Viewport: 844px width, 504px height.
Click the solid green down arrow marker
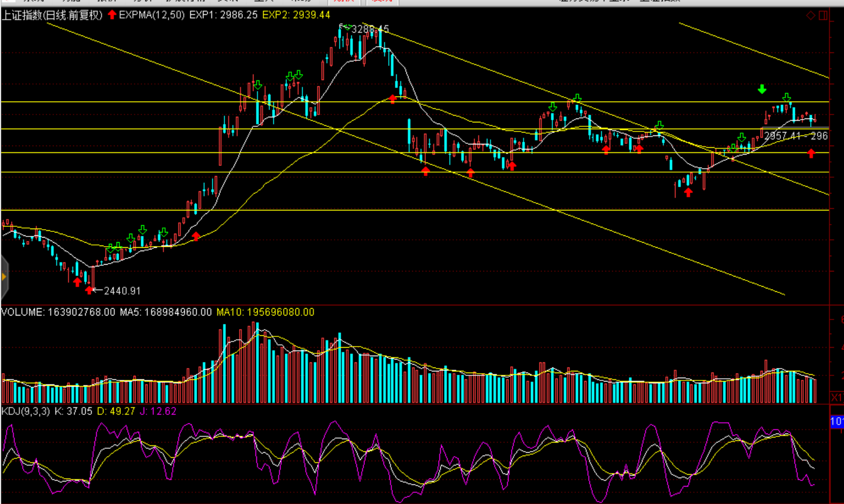pyautogui.click(x=762, y=89)
